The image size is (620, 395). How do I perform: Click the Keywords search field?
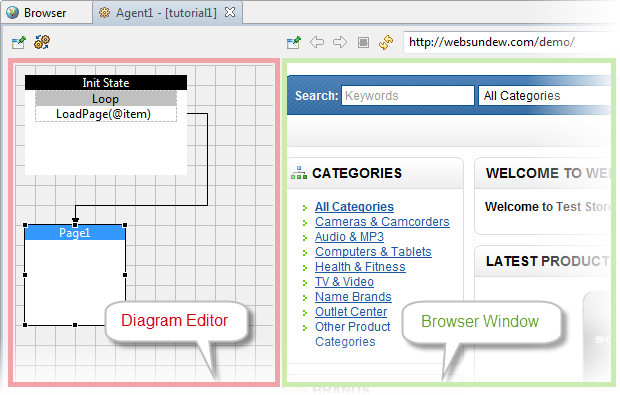tap(408, 96)
